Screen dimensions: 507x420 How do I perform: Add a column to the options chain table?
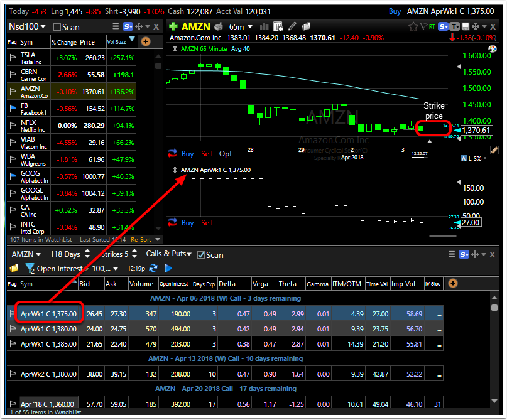click(x=453, y=283)
